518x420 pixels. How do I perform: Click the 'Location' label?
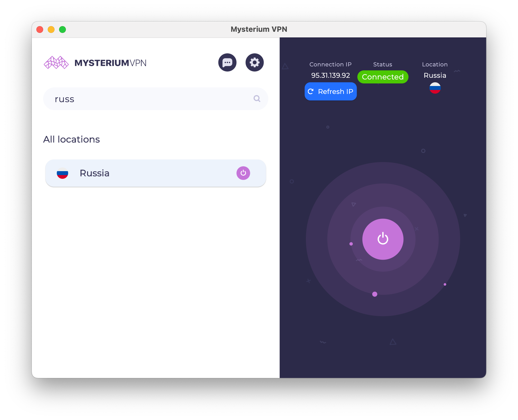435,64
